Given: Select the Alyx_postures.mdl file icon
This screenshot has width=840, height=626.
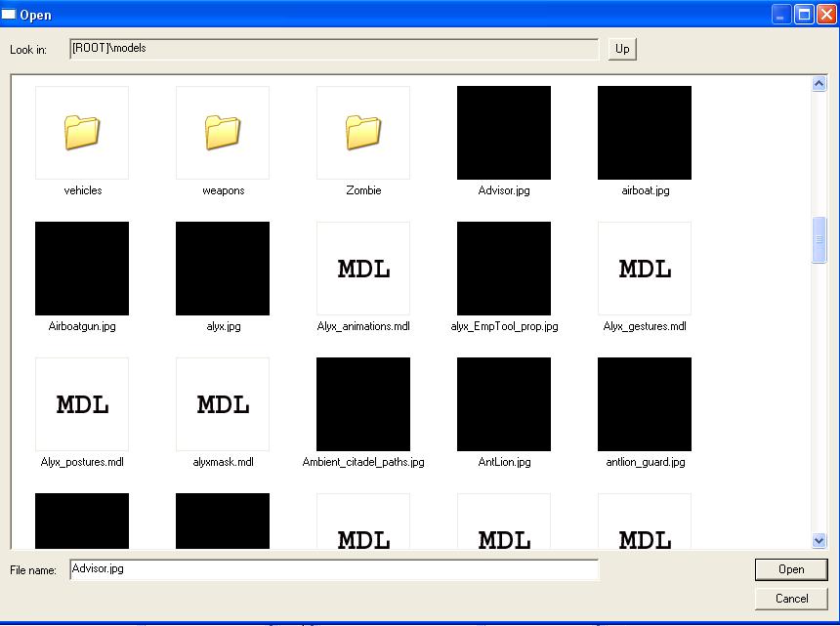Looking at the screenshot, I should pos(82,404).
